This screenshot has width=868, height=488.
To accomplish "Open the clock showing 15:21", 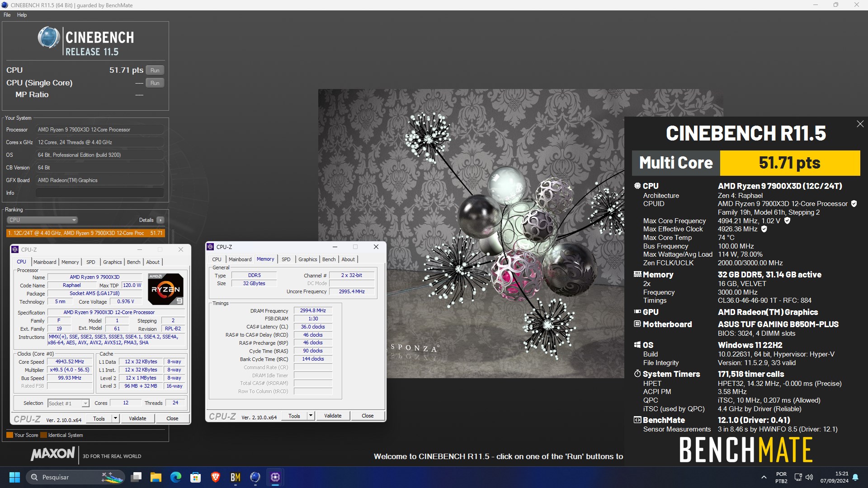I will (835, 477).
